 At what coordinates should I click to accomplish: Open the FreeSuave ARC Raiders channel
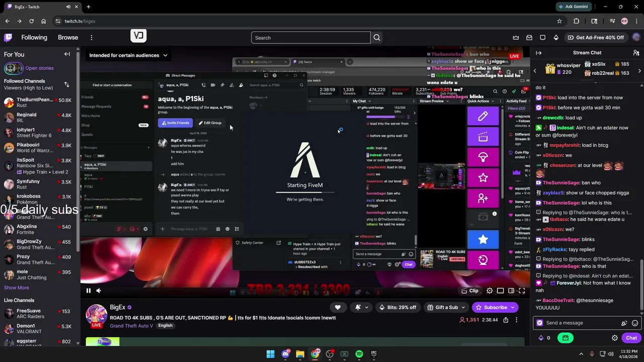coord(38,314)
